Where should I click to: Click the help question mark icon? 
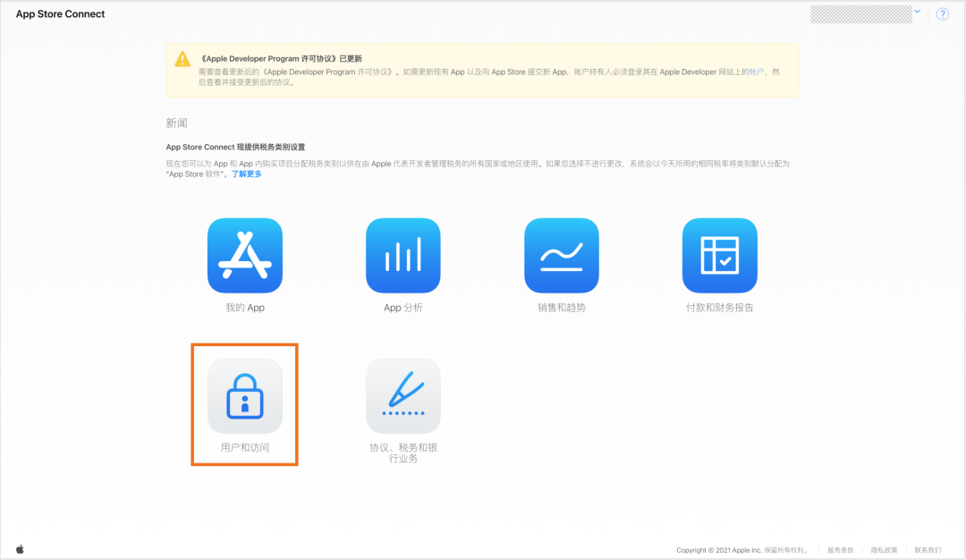pos(943,14)
